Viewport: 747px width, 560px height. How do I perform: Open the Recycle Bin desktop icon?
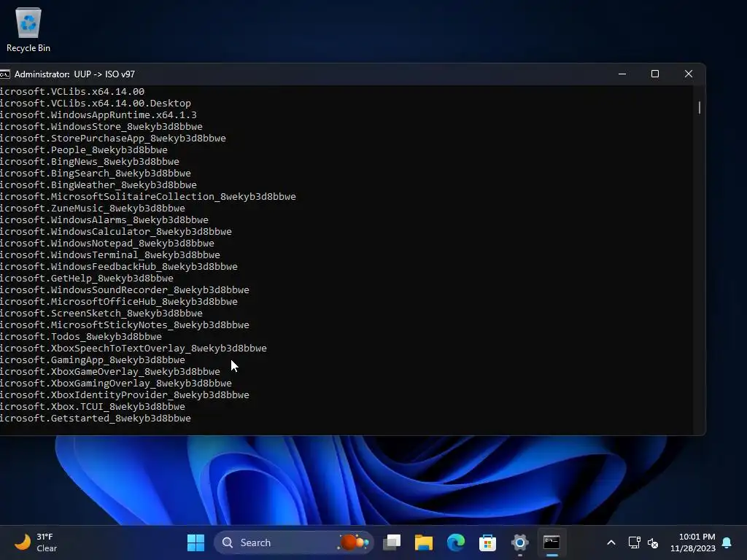click(x=28, y=29)
